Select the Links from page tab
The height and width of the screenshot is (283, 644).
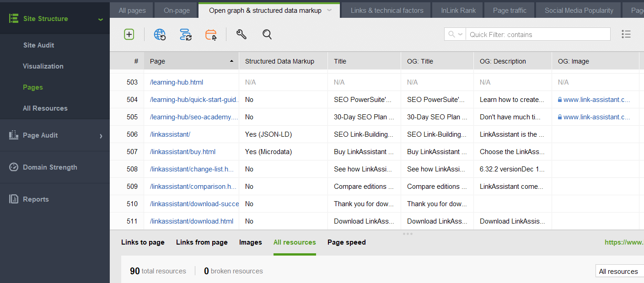click(x=202, y=242)
